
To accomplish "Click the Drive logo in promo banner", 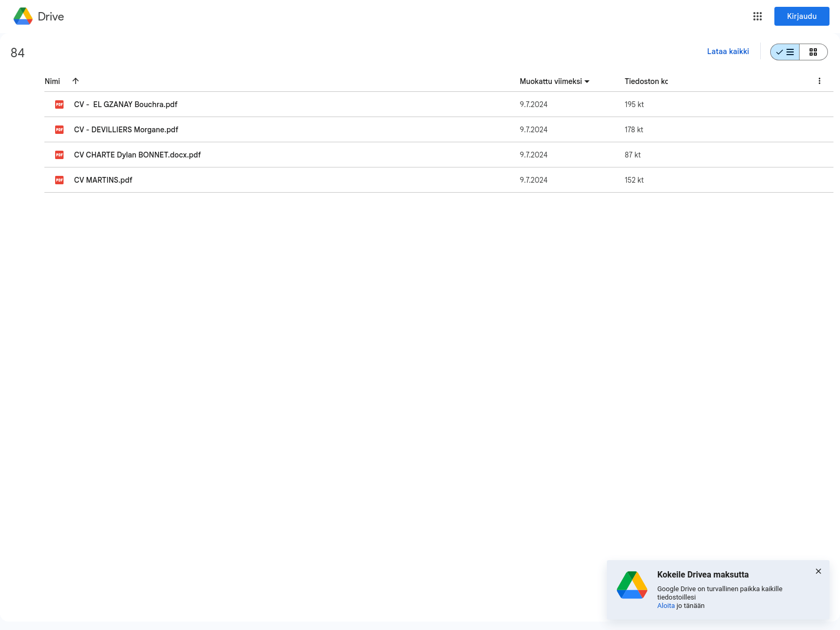I will pyautogui.click(x=632, y=585).
